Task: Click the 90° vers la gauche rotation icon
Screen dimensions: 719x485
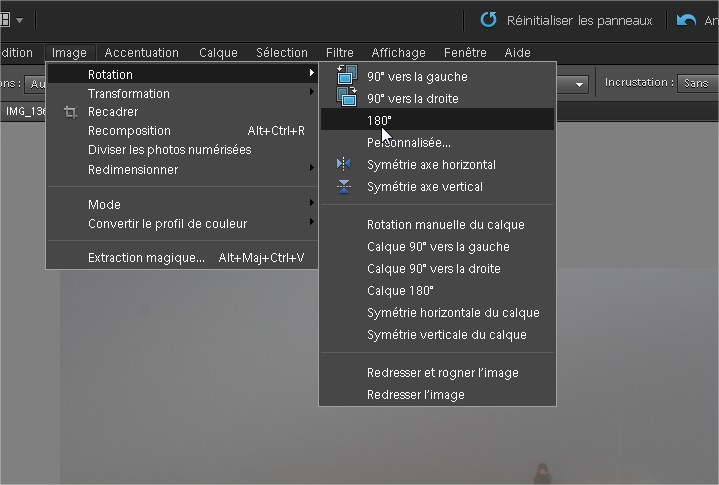Action: [x=346, y=75]
